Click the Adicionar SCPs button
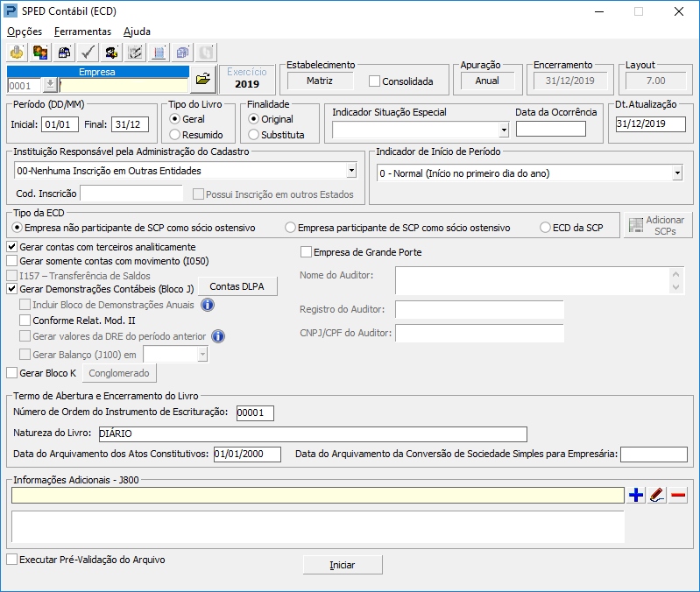The height and width of the screenshot is (592, 700). click(x=657, y=225)
